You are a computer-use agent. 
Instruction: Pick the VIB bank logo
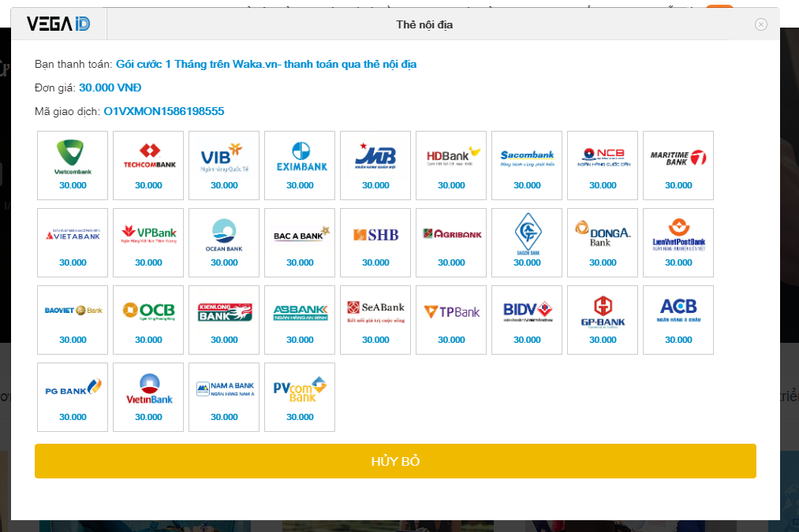(224, 165)
